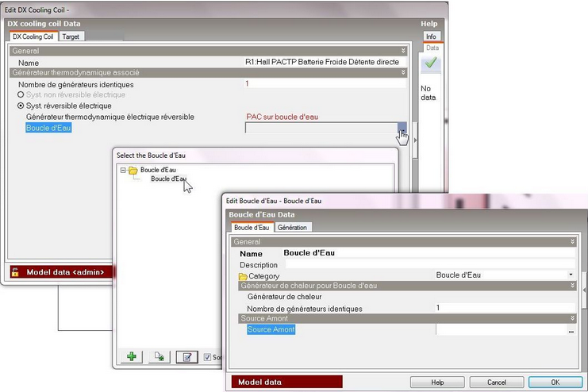Click the edit item pencil icon
588x392 pixels.
(186, 357)
